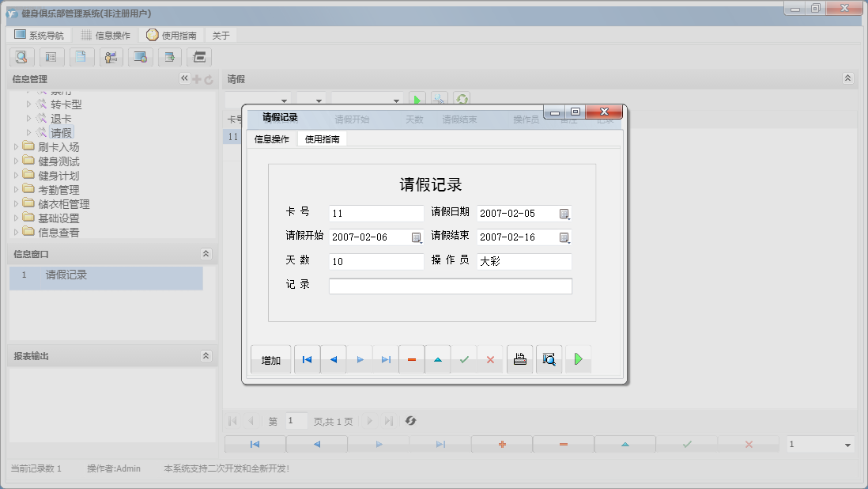Screen dimensions: 868x489
Task: Open the report list toolbar icon
Action: [x=51, y=57]
